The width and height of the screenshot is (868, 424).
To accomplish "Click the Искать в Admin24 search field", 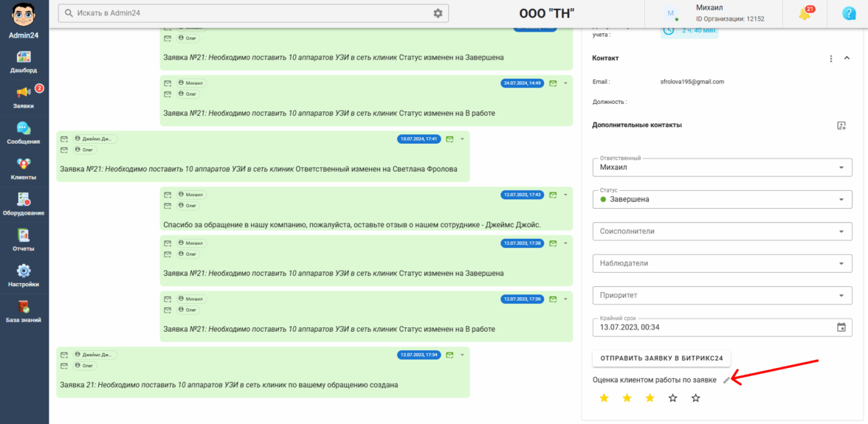I will coord(247,13).
